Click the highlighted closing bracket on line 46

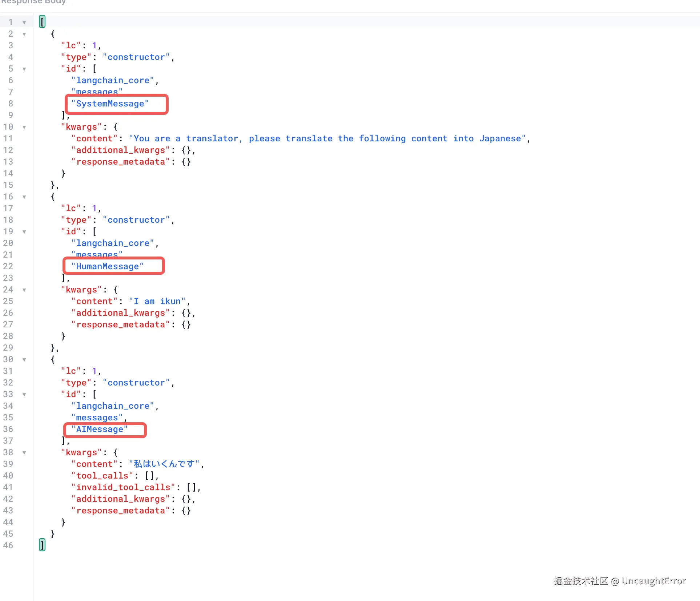click(42, 545)
